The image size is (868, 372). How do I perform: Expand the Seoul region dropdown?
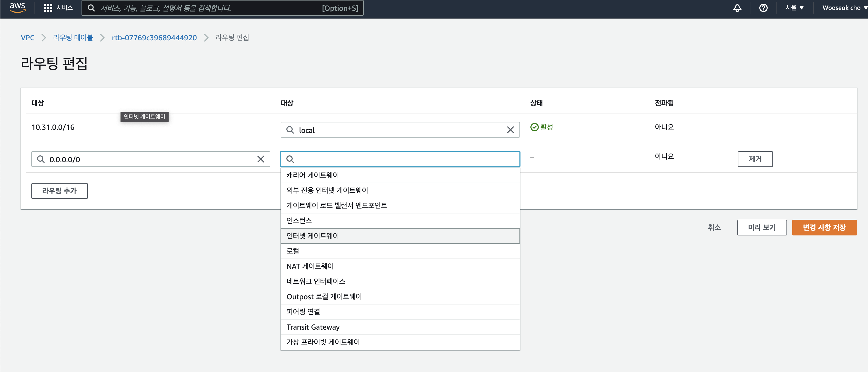click(x=794, y=8)
